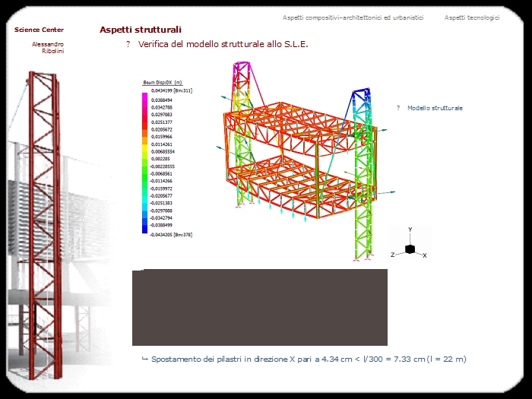Click the dark gray placeholder box
Viewport: 532px width, 399px height.
tap(260, 307)
